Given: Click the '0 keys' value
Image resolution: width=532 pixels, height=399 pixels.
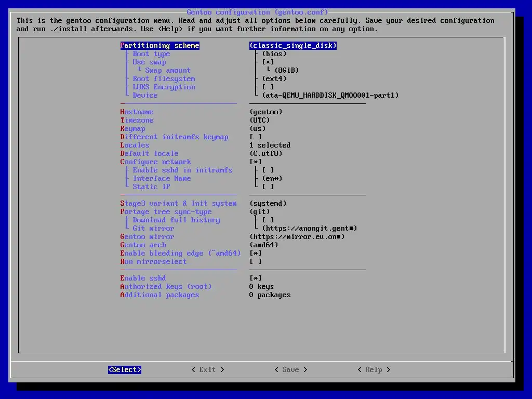Looking at the screenshot, I should click(x=262, y=287).
